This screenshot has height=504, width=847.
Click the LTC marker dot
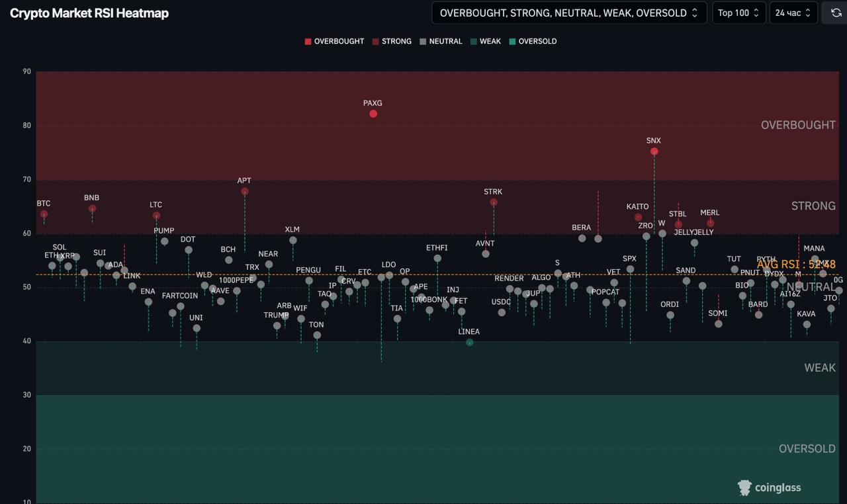coord(156,216)
